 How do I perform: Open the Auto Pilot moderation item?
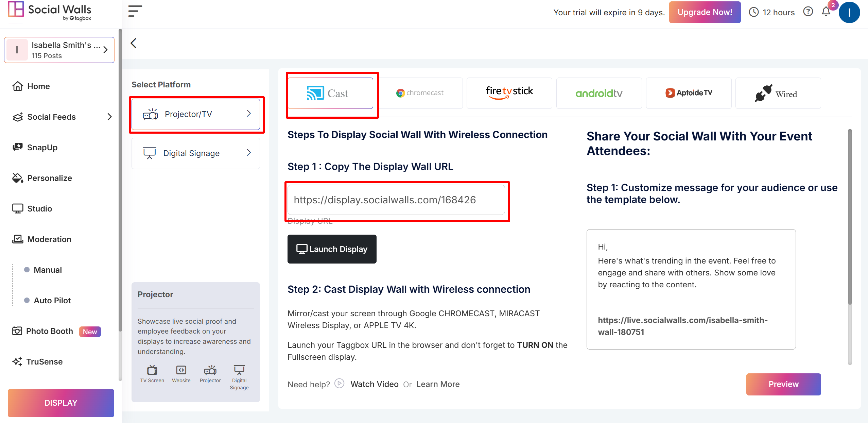52,301
